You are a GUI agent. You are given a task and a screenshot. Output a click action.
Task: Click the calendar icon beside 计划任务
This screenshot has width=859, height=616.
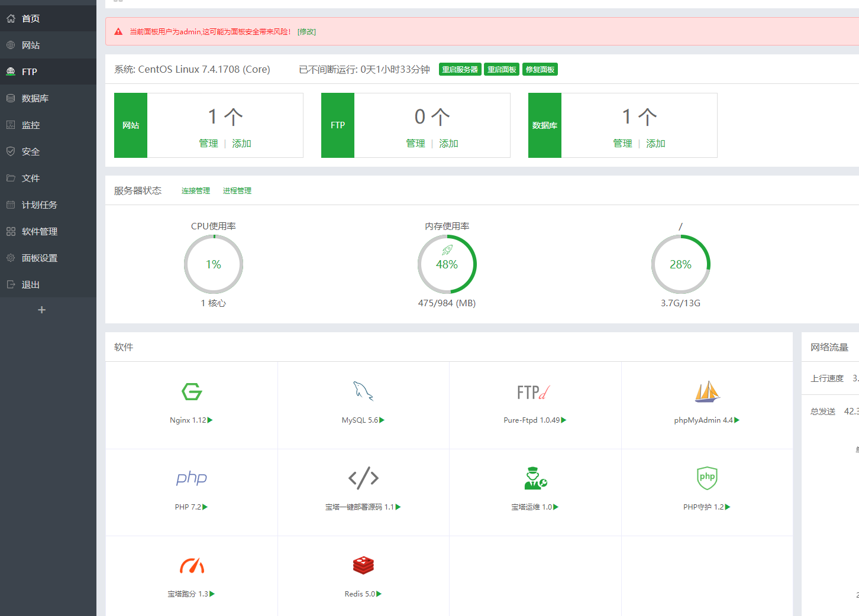click(x=11, y=205)
